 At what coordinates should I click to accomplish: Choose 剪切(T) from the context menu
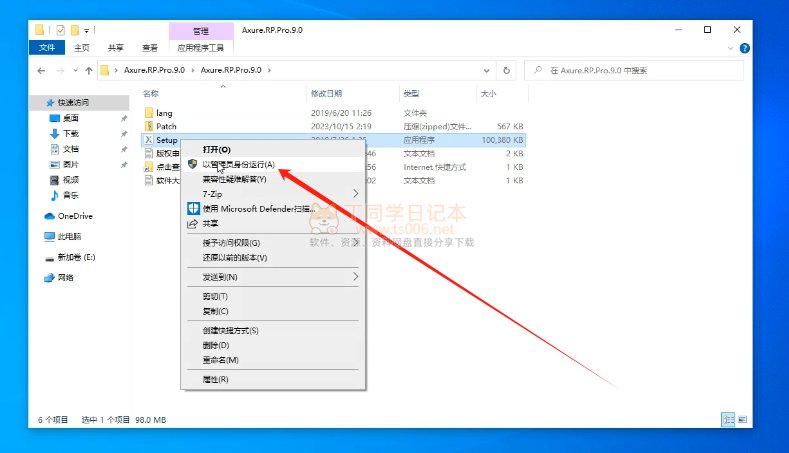click(x=273, y=296)
